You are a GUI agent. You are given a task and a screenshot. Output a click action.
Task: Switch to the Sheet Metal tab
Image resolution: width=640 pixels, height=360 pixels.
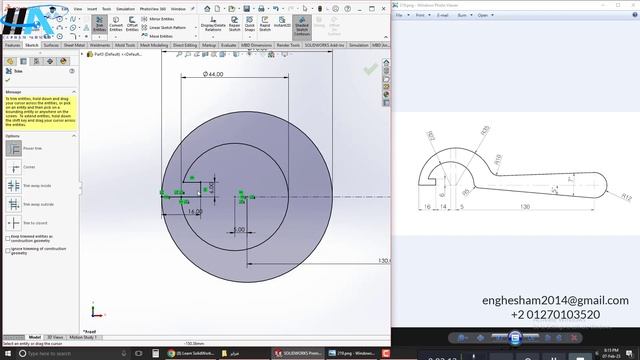click(74, 45)
